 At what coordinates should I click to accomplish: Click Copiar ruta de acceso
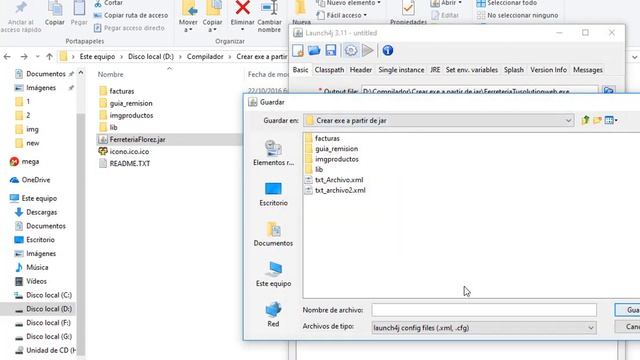coord(131,15)
